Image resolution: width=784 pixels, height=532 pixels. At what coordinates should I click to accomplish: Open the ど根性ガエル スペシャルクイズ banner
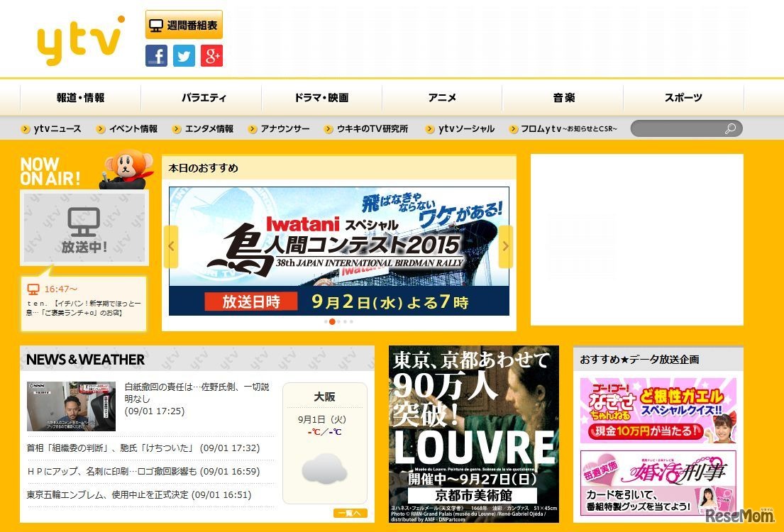pos(658,411)
